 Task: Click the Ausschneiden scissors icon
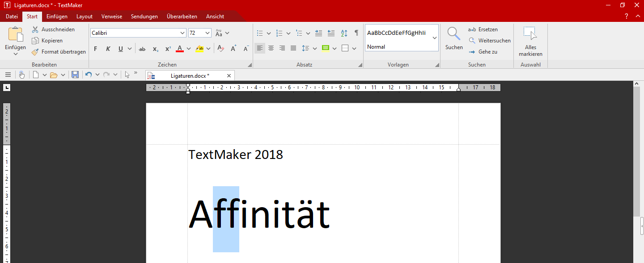pyautogui.click(x=35, y=29)
